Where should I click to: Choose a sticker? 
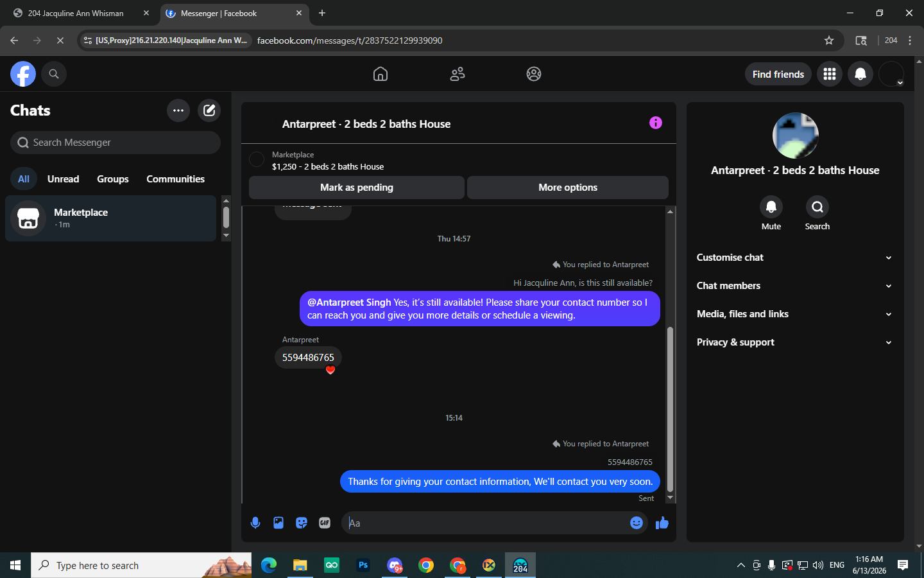point(302,523)
